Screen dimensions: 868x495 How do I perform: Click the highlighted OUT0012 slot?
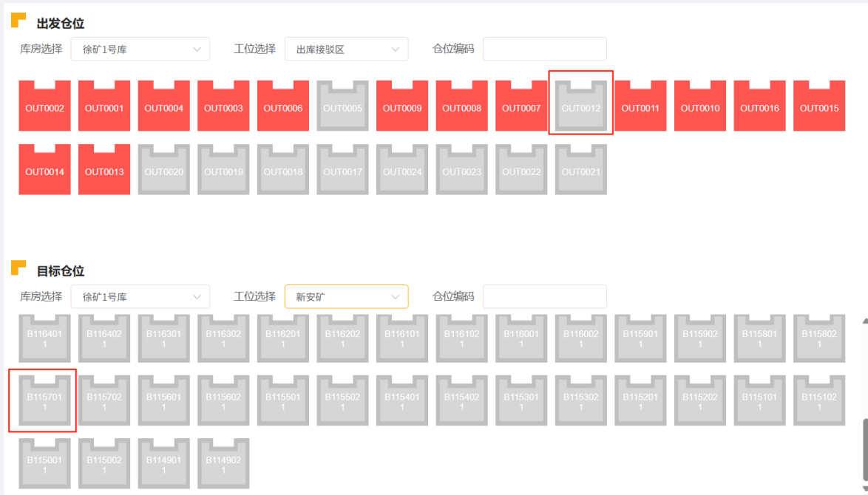point(580,106)
